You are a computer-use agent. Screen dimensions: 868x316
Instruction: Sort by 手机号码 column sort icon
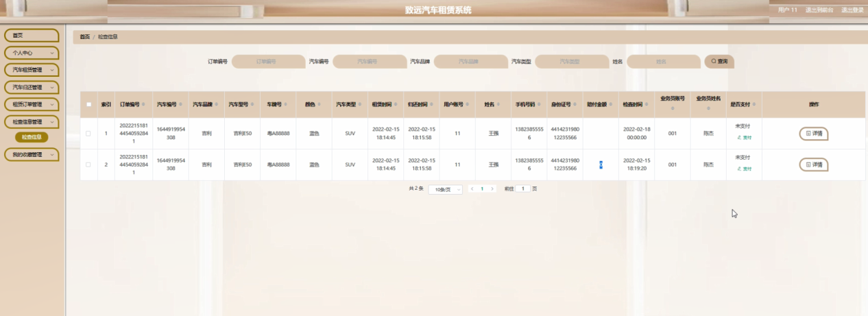[540, 105]
